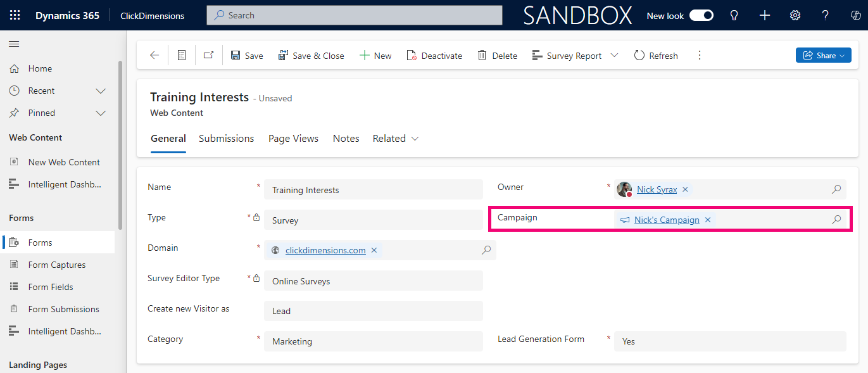Select Forms in the sidebar
Image resolution: width=868 pixels, height=373 pixels.
point(59,243)
